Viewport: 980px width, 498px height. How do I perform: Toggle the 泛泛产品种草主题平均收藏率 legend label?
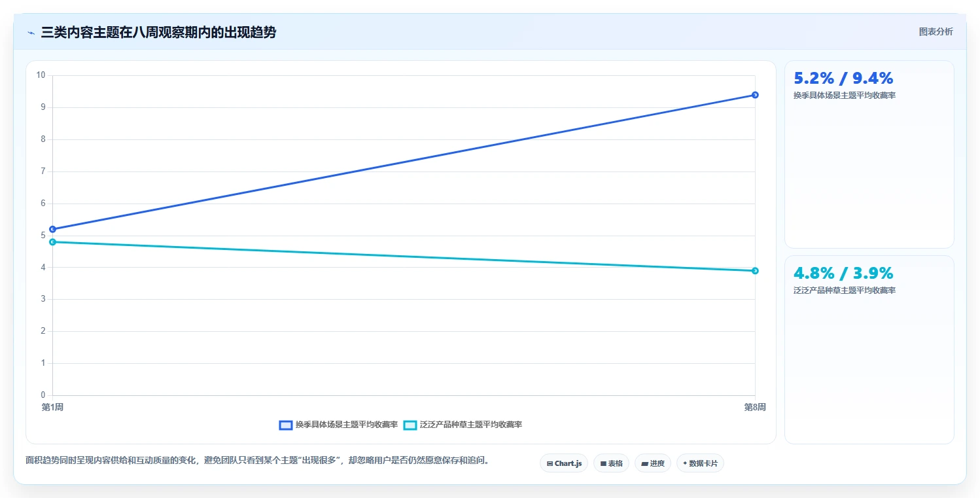[470, 425]
